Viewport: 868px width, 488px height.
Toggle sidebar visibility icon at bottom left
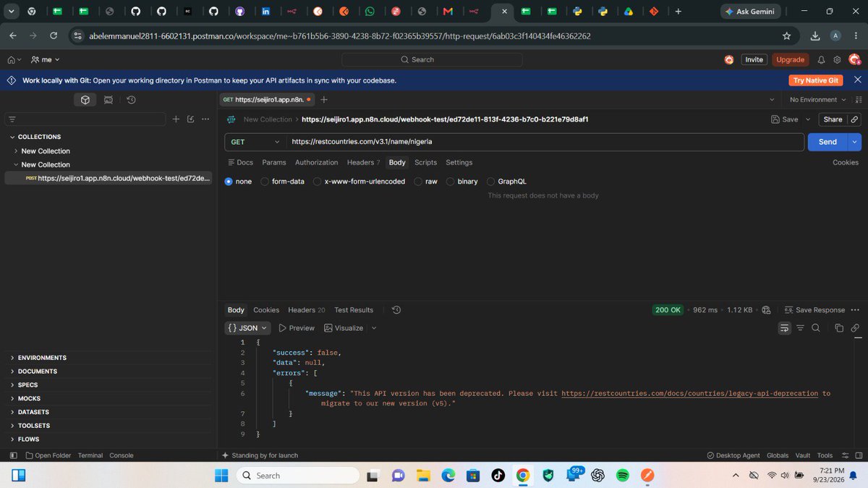click(x=13, y=455)
